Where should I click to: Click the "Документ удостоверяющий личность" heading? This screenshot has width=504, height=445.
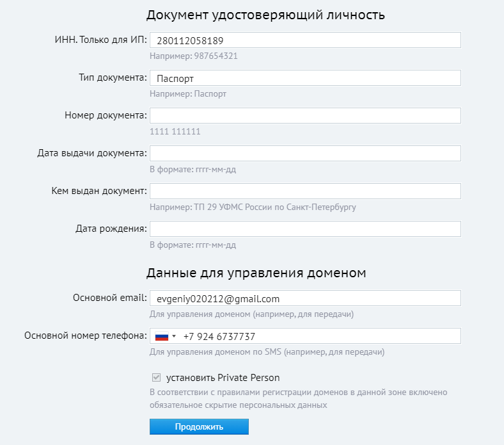(265, 15)
